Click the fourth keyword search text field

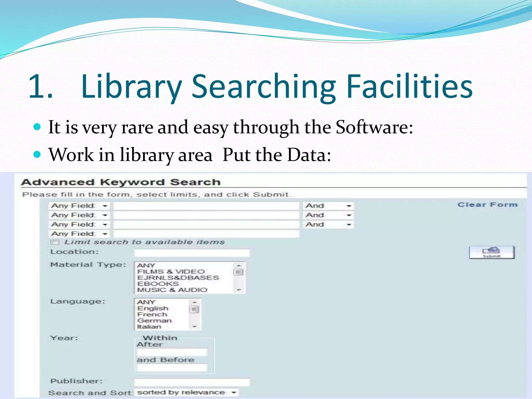coord(207,234)
